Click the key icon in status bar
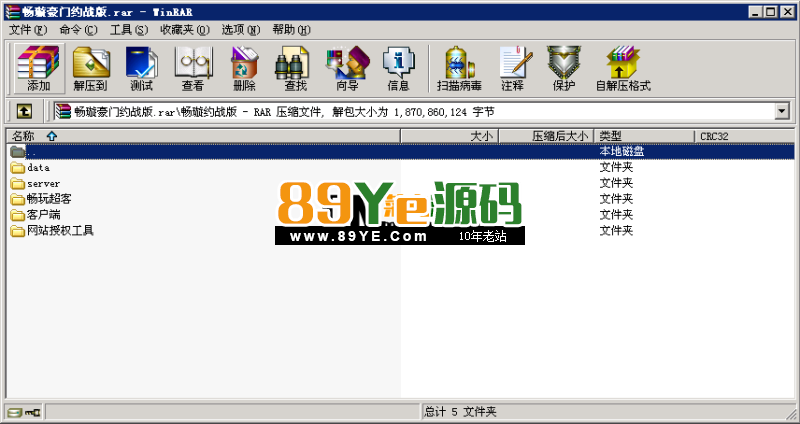800x424 pixels. 33,412
